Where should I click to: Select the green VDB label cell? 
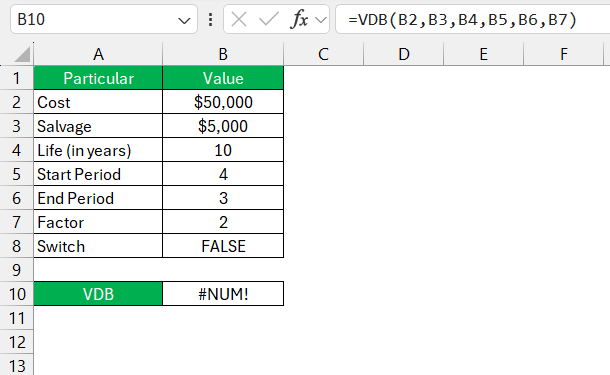pos(98,294)
